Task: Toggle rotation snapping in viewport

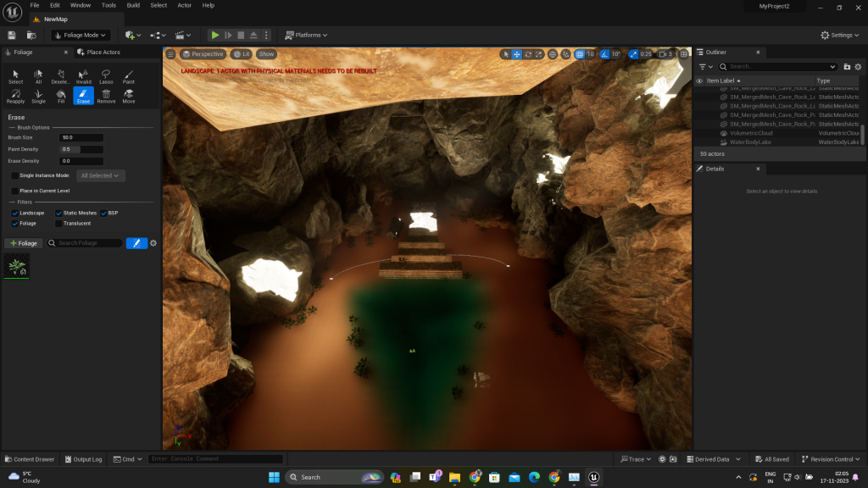Action: pyautogui.click(x=604, y=54)
